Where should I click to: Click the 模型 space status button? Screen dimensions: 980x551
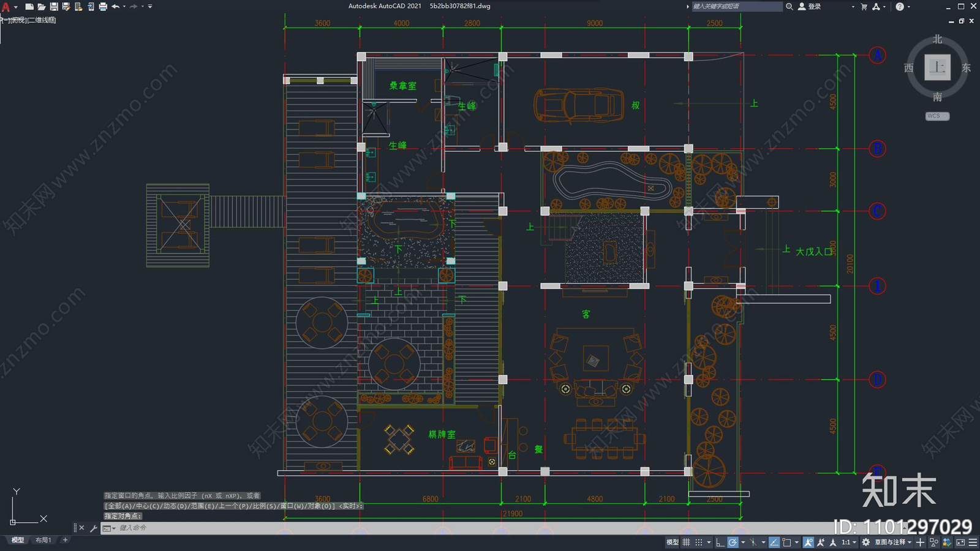[673, 542]
